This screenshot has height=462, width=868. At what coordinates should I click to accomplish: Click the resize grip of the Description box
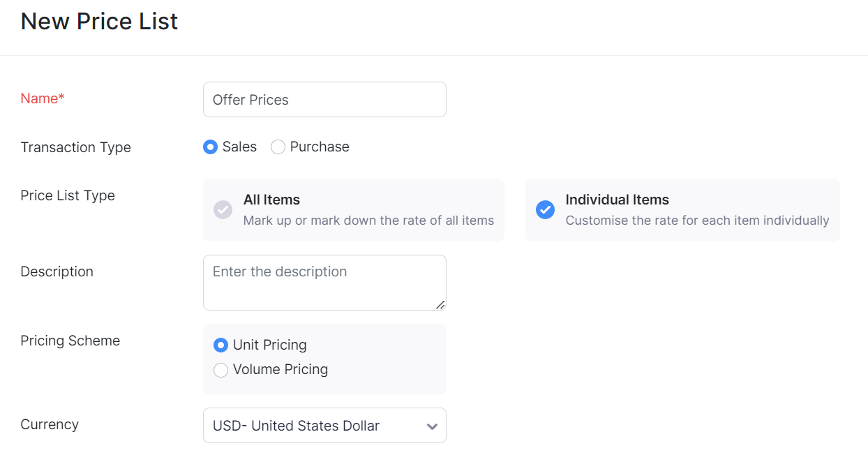[440, 304]
